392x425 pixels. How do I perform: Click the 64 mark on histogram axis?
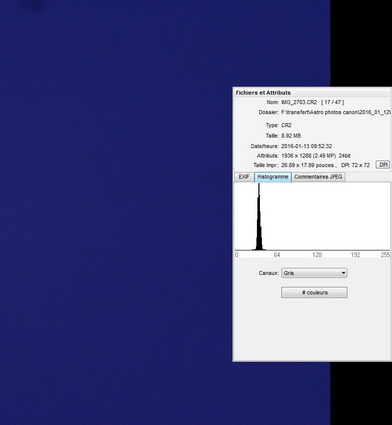click(277, 255)
